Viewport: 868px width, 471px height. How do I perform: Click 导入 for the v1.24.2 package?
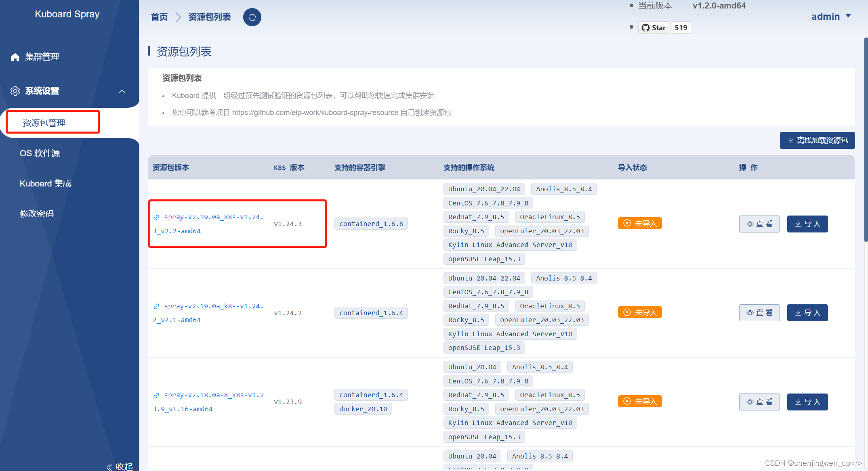coord(807,313)
